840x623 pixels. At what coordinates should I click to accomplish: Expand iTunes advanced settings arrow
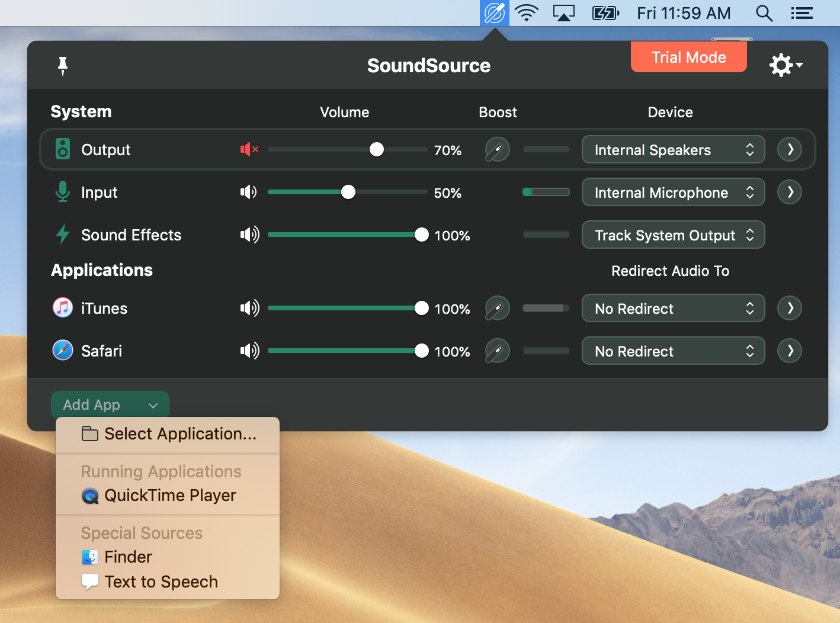790,308
